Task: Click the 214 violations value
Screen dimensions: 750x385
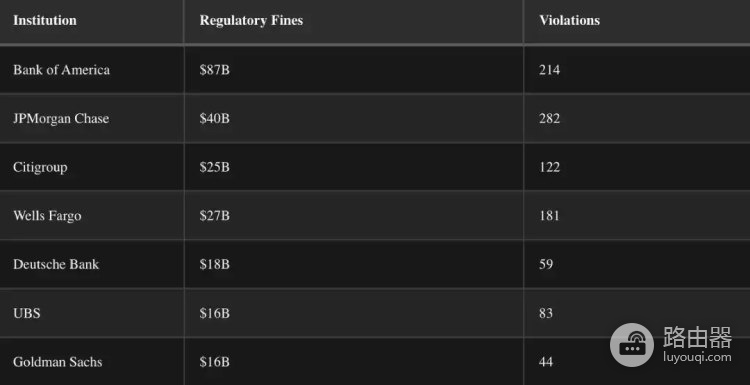Action: pos(550,70)
